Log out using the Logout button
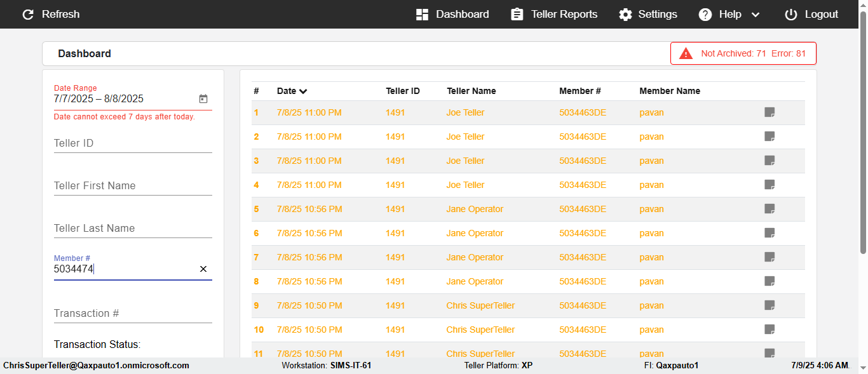The height and width of the screenshot is (374, 868). click(811, 15)
